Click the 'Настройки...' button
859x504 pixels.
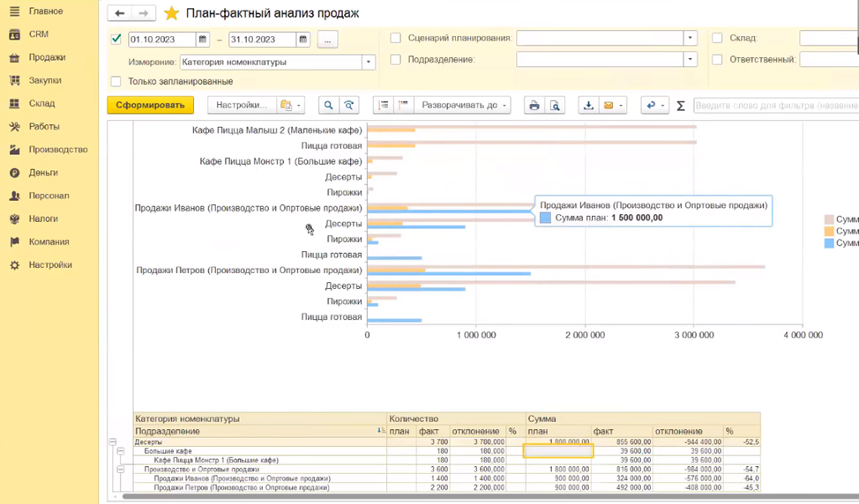coord(241,106)
